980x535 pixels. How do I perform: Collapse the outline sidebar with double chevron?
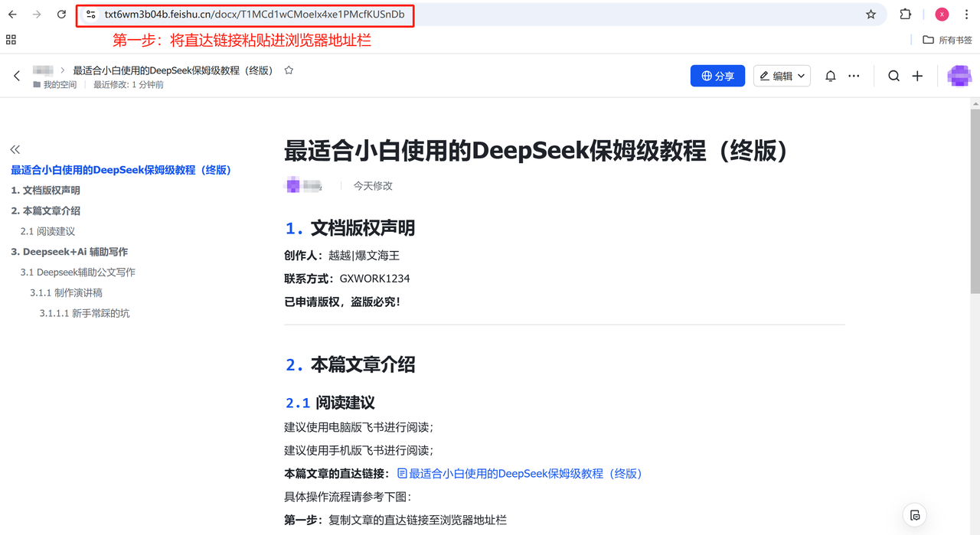[x=15, y=149]
